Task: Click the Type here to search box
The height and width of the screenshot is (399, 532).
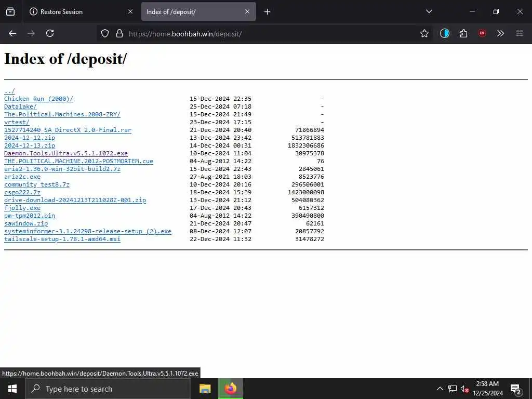Action: [x=108, y=389]
